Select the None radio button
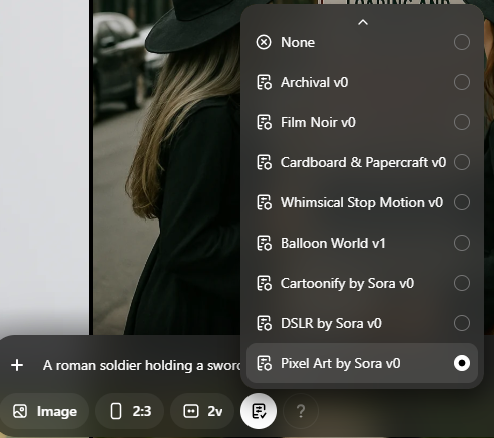 (x=462, y=42)
